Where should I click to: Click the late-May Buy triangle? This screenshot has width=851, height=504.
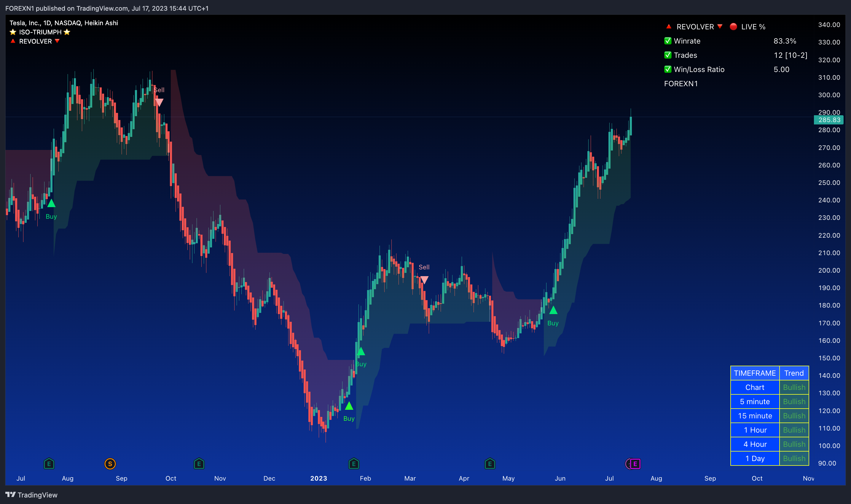[x=553, y=310]
